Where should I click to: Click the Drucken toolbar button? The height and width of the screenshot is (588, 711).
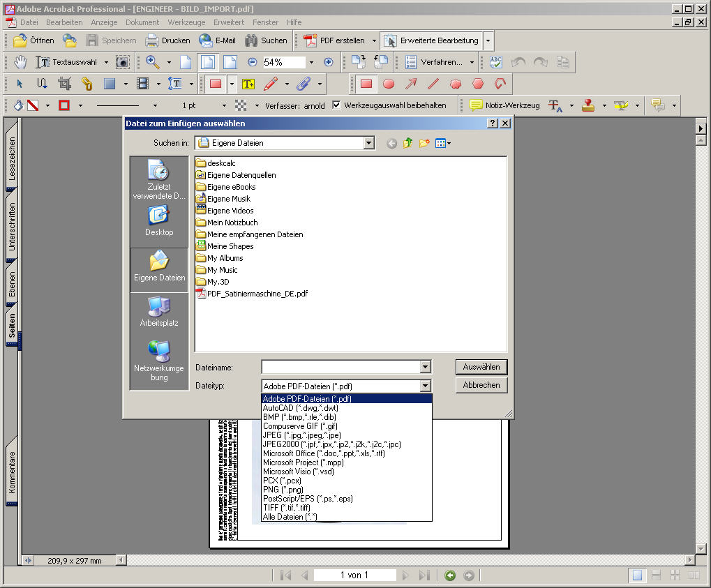coord(167,40)
